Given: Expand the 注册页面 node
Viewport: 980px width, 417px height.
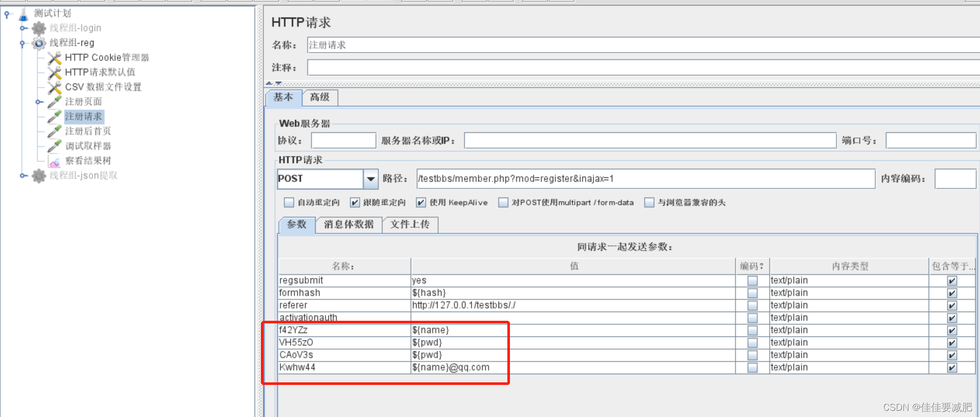Looking at the screenshot, I should tap(38, 102).
